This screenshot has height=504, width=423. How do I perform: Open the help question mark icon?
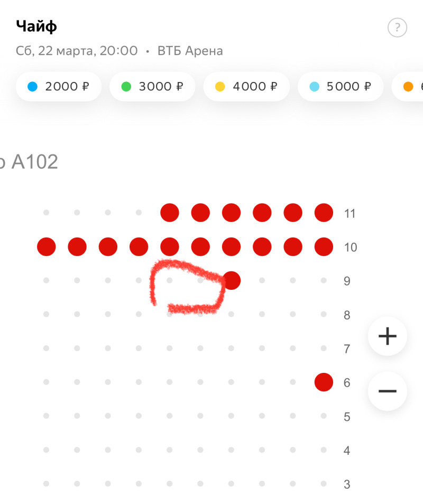pyautogui.click(x=397, y=28)
